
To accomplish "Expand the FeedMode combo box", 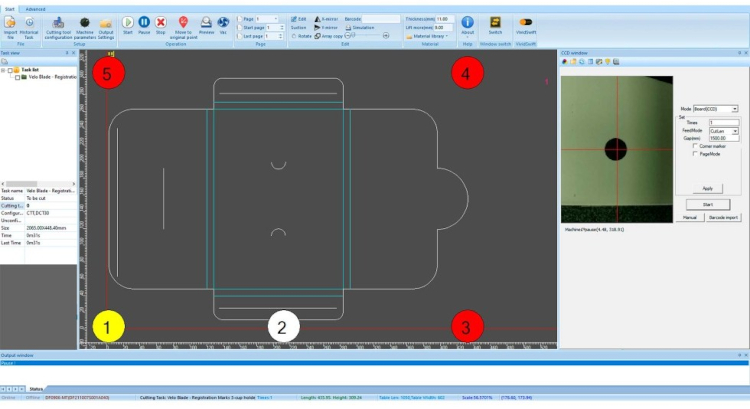I will (734, 130).
